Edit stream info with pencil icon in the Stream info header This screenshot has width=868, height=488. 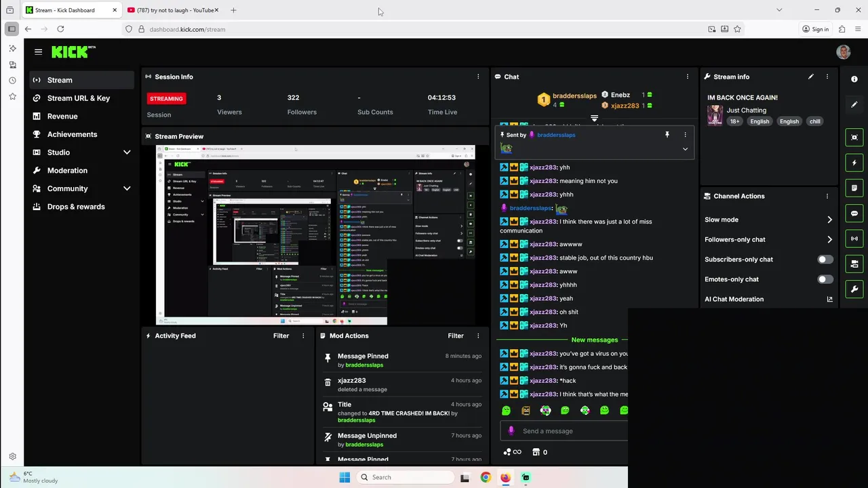[x=811, y=77]
